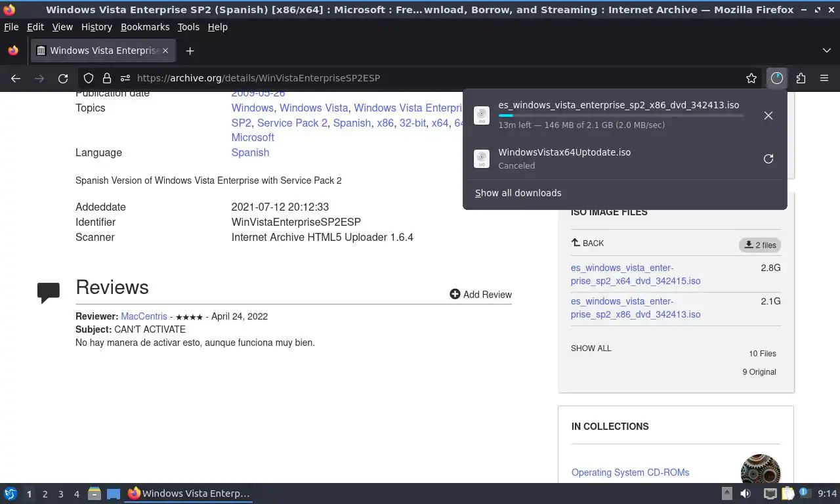Open the Show all downloads link
This screenshot has height=504, width=840.
coord(518,193)
